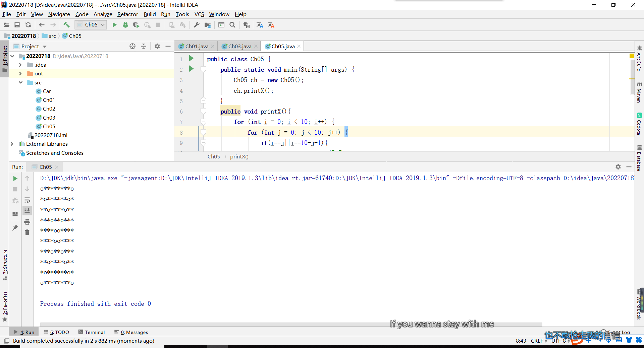644x348 pixels.
Task: Click the run gutter arrow beside main method
Action: click(191, 69)
